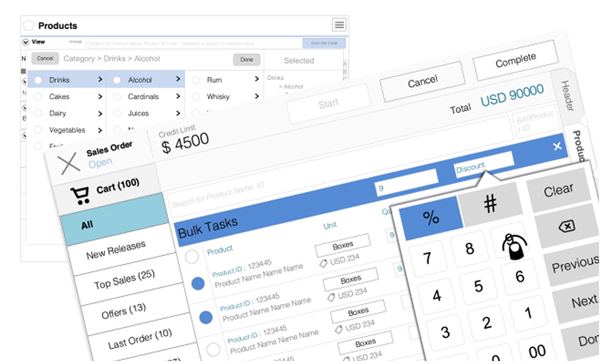Click the Complete button
This screenshot has width=602, height=364.
515,61
